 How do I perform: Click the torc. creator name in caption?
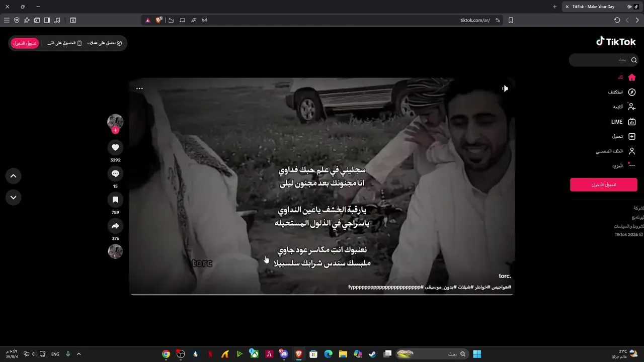[x=505, y=276]
